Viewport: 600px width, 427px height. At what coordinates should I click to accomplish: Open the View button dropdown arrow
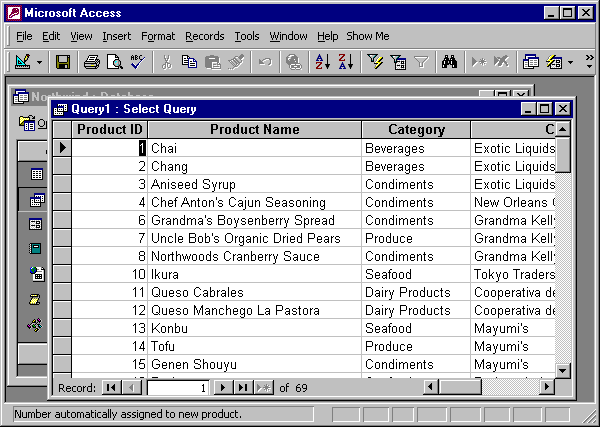(x=39, y=62)
